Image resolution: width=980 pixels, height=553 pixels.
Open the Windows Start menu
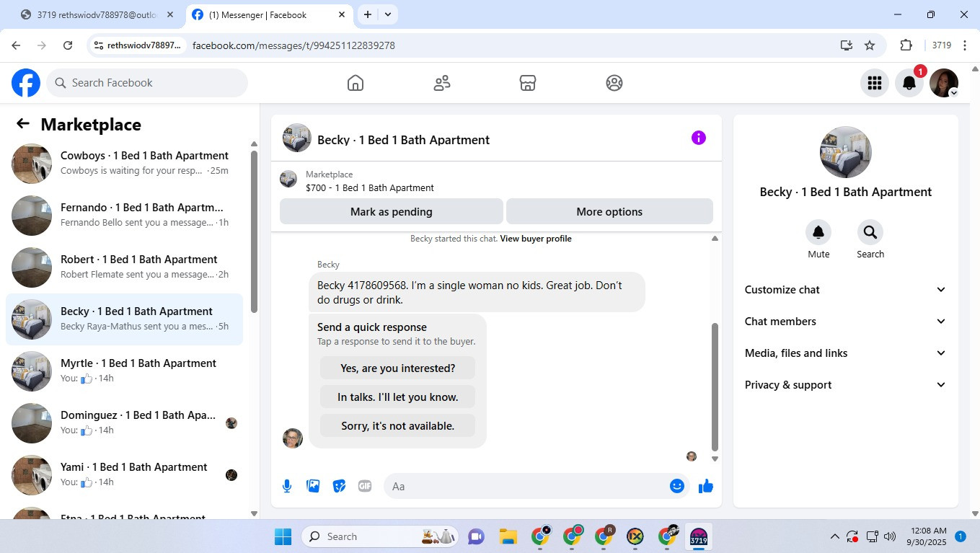[283, 536]
